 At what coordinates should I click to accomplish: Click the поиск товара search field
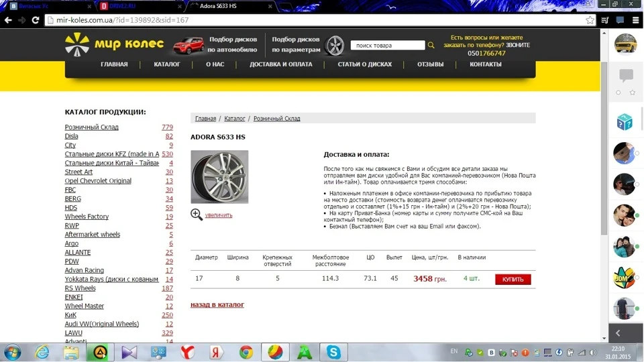point(387,45)
